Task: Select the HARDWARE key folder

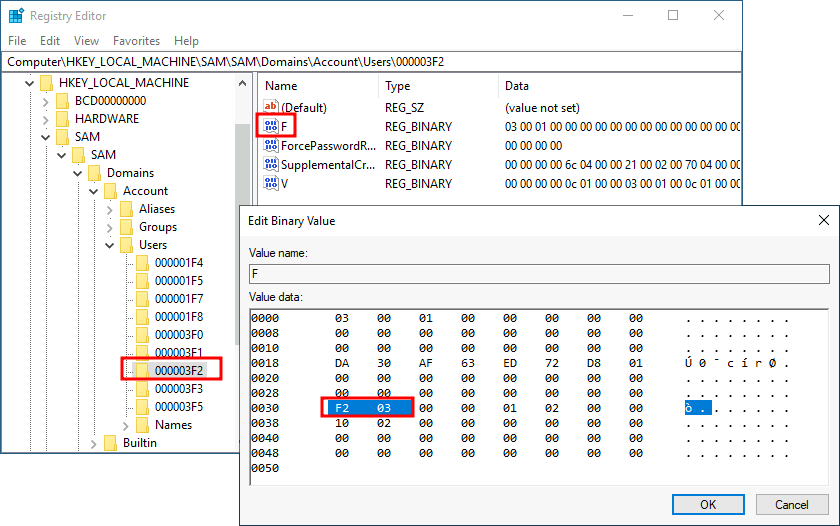Action: pos(106,119)
